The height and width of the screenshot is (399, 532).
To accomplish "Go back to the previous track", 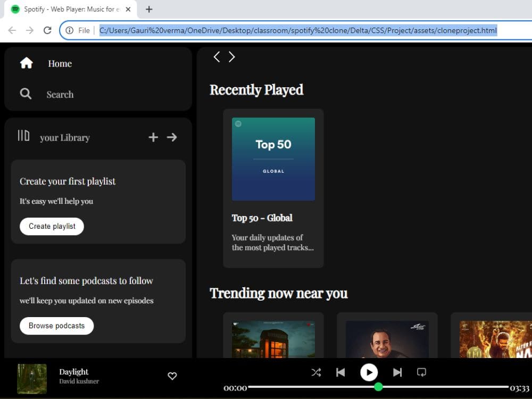I will tap(341, 372).
